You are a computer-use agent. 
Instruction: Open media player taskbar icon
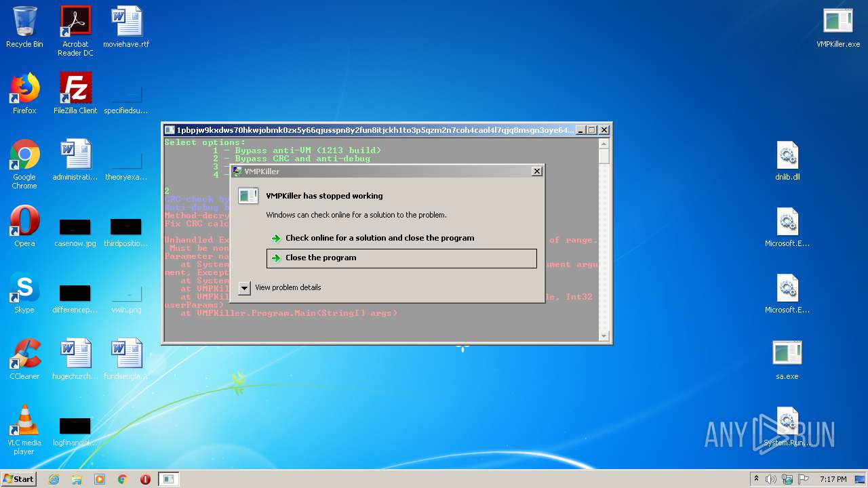tap(100, 479)
